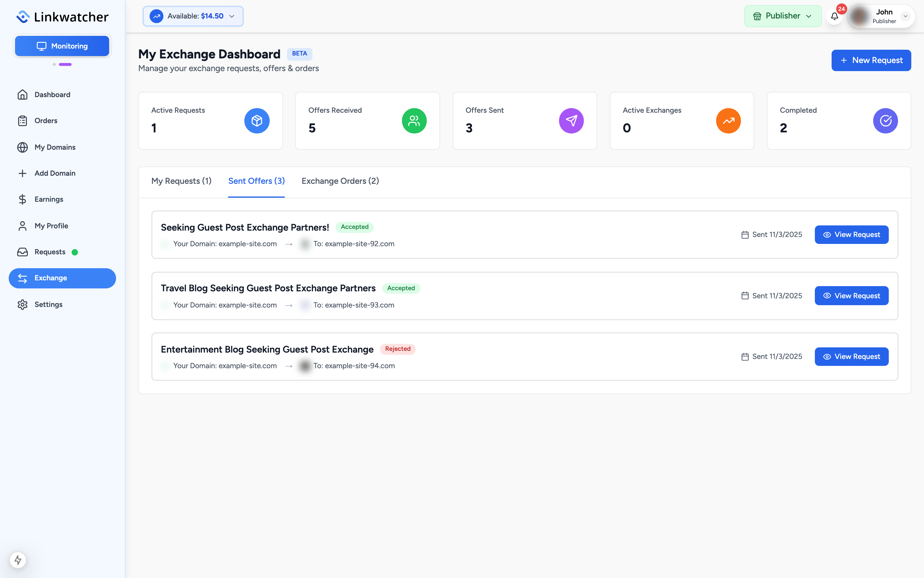The height and width of the screenshot is (578, 924).
Task: Open Requests in the sidebar
Action: click(x=62, y=252)
